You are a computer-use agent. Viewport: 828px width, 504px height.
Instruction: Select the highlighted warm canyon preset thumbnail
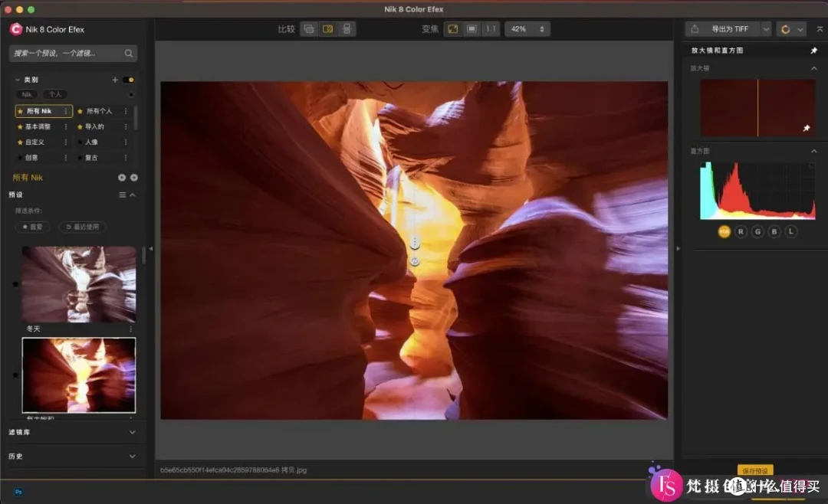(79, 375)
